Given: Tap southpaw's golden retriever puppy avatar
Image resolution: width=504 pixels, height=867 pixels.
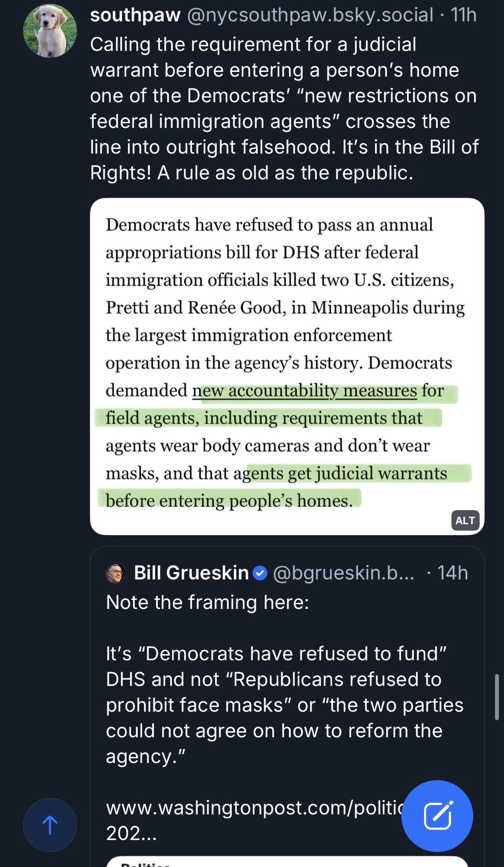Looking at the screenshot, I should click(50, 31).
